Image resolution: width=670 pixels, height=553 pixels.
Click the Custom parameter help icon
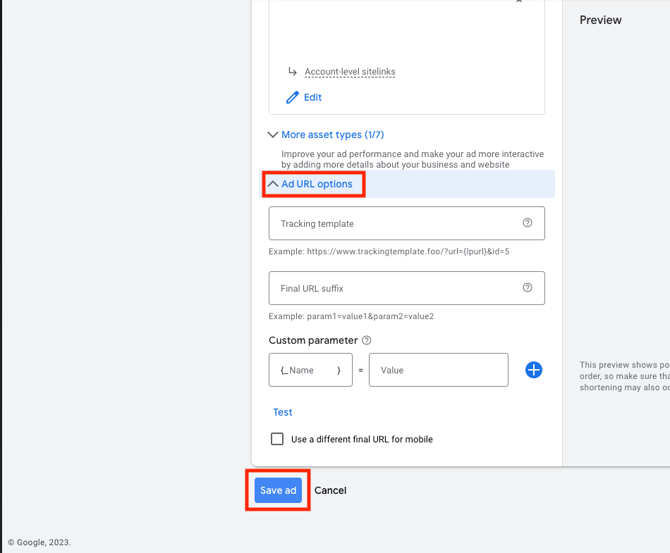(367, 341)
